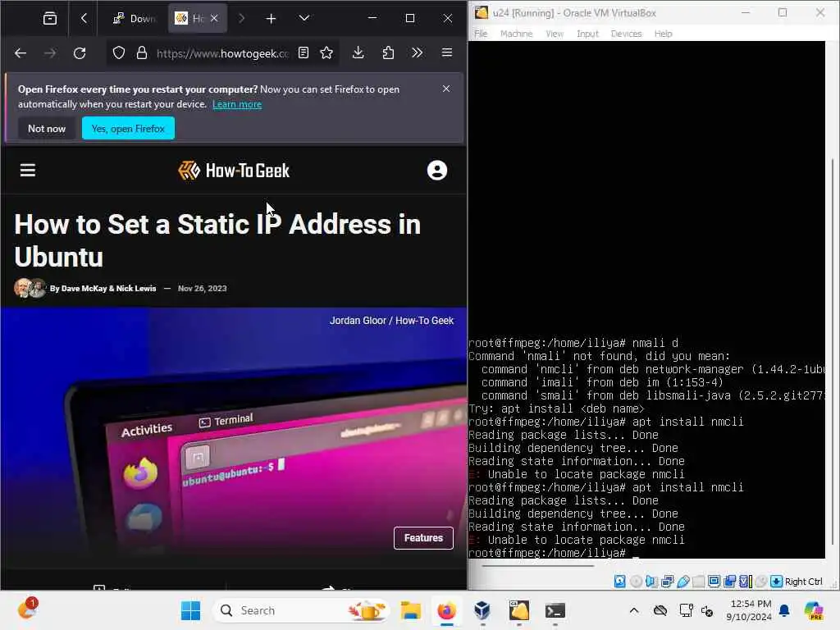Image resolution: width=840 pixels, height=630 pixels.
Task: Click the How-To Geek account profile icon
Action: point(437,171)
